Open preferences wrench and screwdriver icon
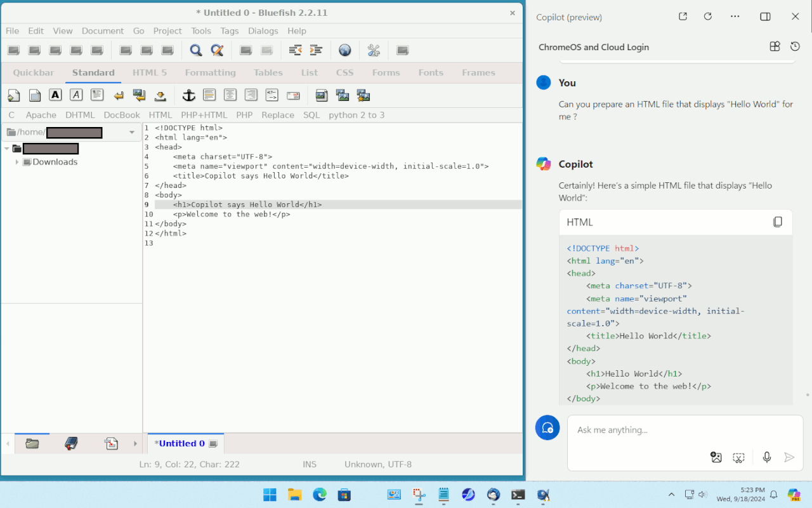 coord(374,50)
